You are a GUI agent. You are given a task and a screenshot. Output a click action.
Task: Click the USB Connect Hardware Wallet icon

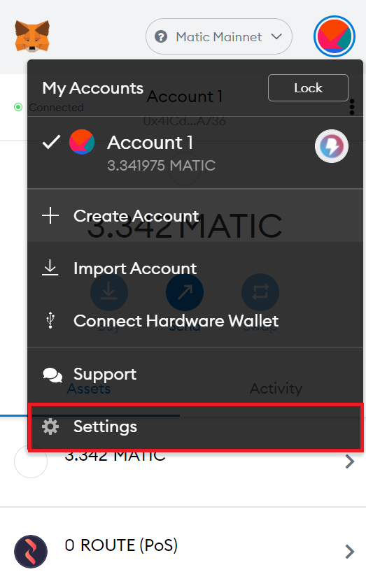[x=50, y=321]
